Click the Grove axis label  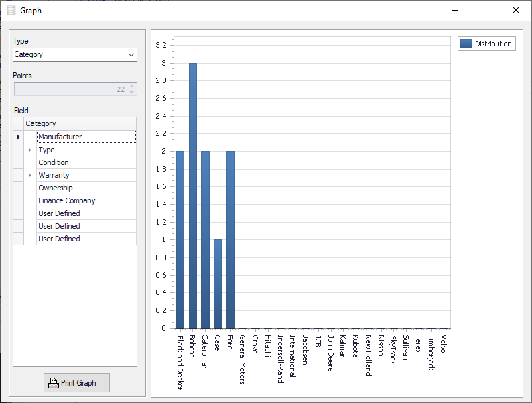click(x=255, y=344)
